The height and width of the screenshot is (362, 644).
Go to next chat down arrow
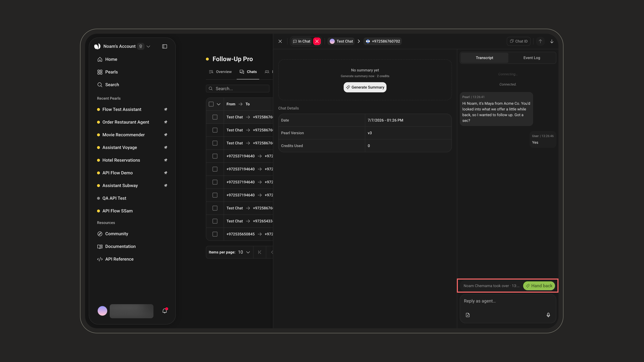552,41
